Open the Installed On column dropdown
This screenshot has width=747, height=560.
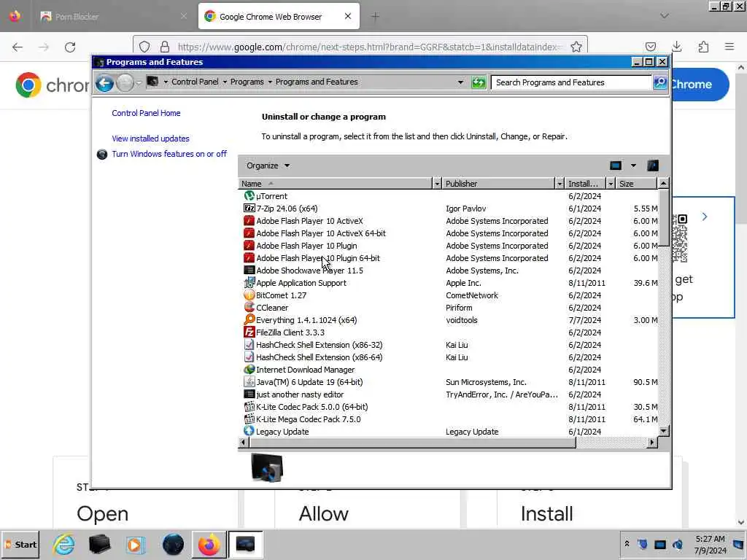(x=611, y=183)
